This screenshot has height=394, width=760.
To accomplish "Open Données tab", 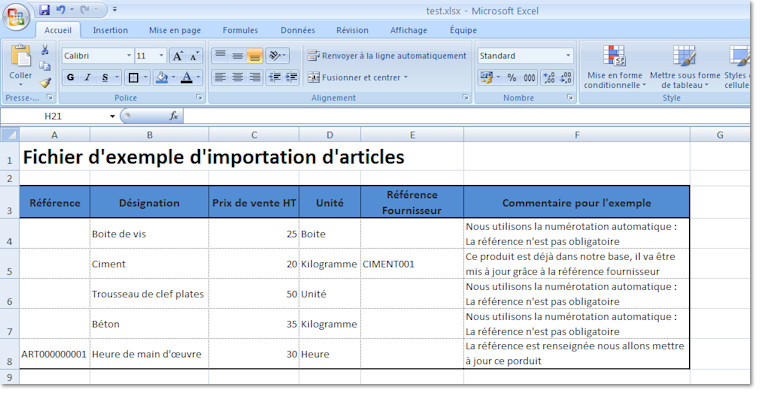I will click(x=298, y=30).
